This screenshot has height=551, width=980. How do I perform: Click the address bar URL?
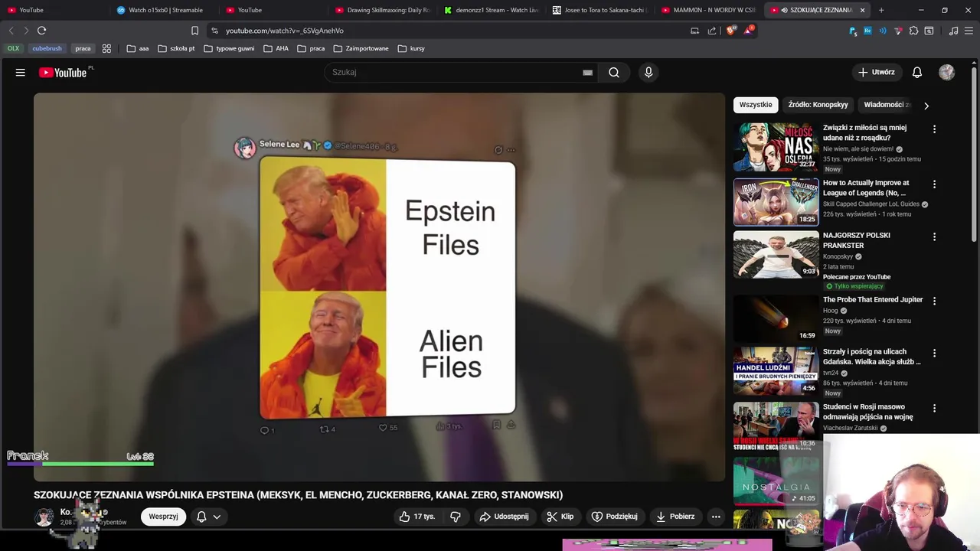284,31
